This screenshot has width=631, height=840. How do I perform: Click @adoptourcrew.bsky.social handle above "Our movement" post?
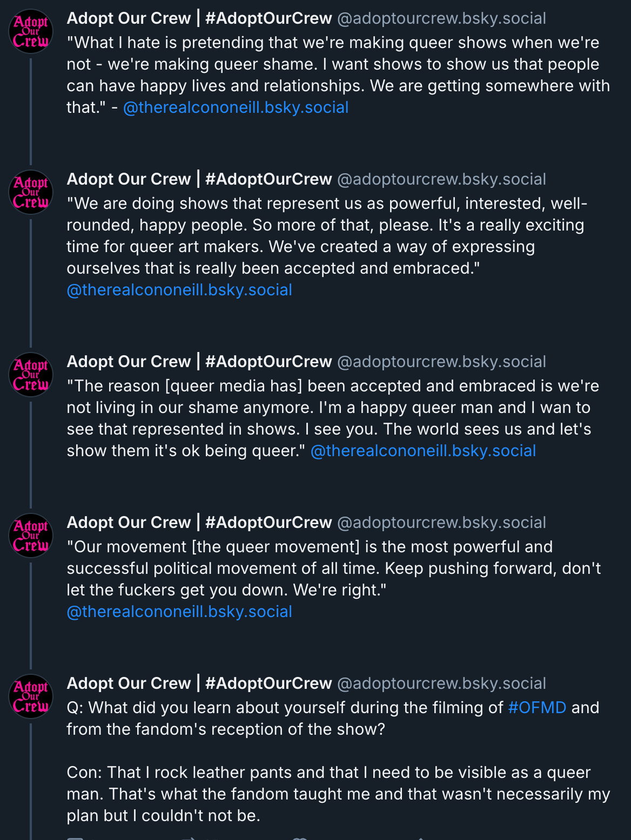[x=441, y=523]
